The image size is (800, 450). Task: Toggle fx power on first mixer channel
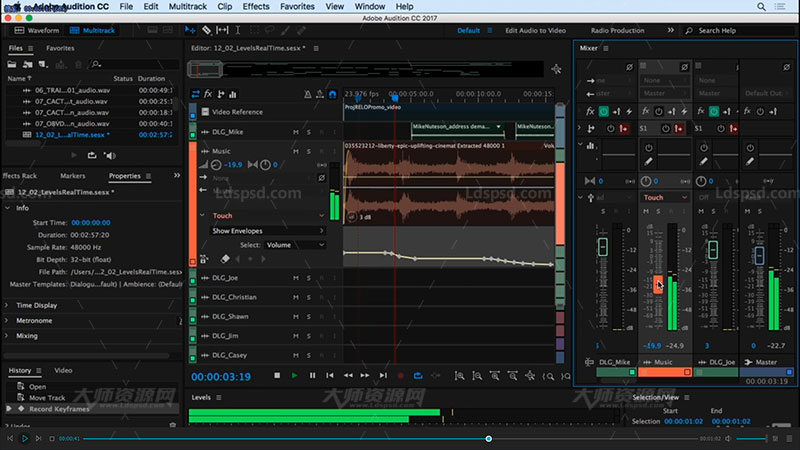(604, 112)
